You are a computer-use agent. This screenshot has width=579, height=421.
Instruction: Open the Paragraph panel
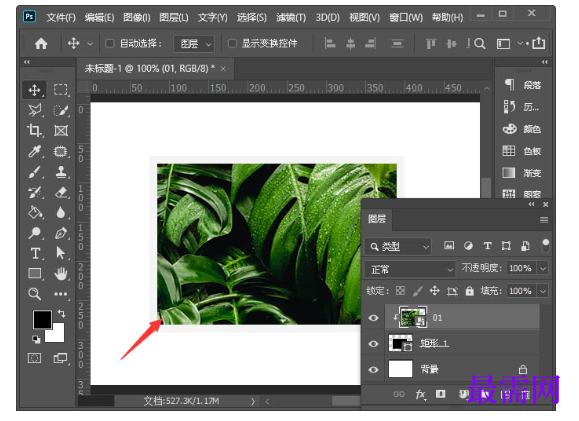[523, 85]
